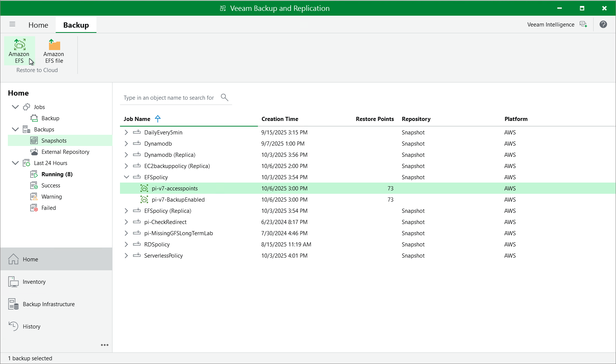Click the Home view house icon
The width and height of the screenshot is (616, 364).
13,259
